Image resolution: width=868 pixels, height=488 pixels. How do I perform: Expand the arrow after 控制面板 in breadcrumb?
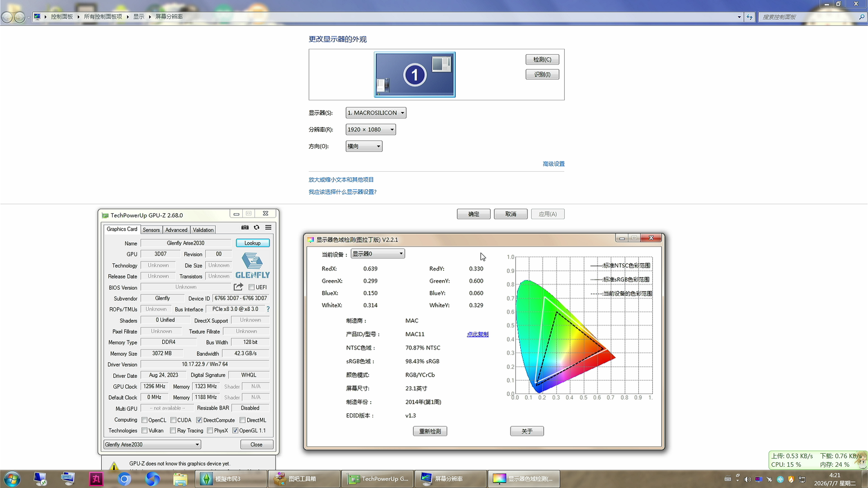(79, 17)
